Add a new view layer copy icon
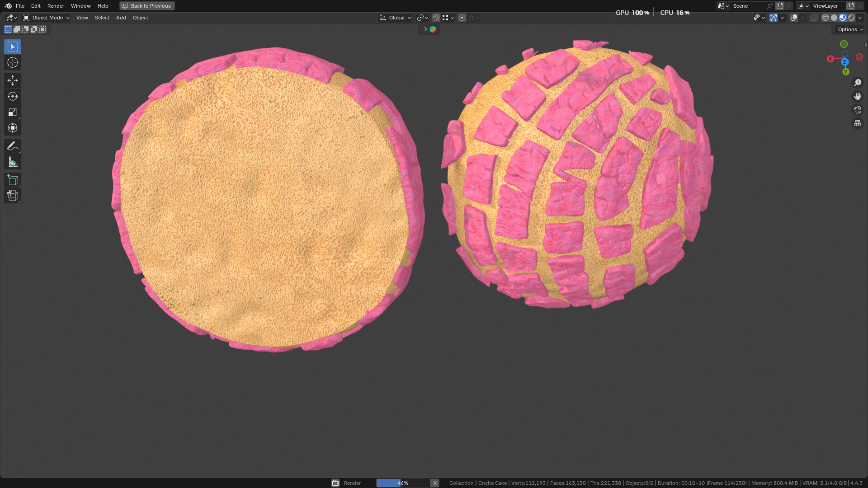Screen dimensions: 868x488 click(x=851, y=6)
